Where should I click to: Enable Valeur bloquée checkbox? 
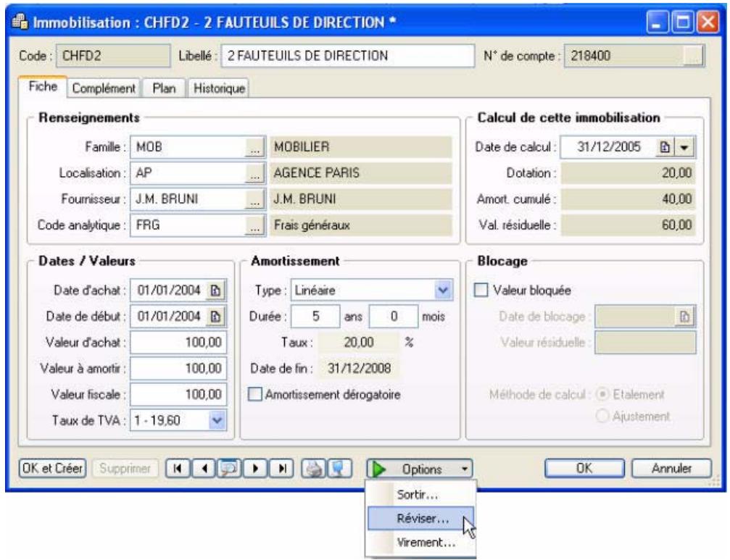[481, 291]
